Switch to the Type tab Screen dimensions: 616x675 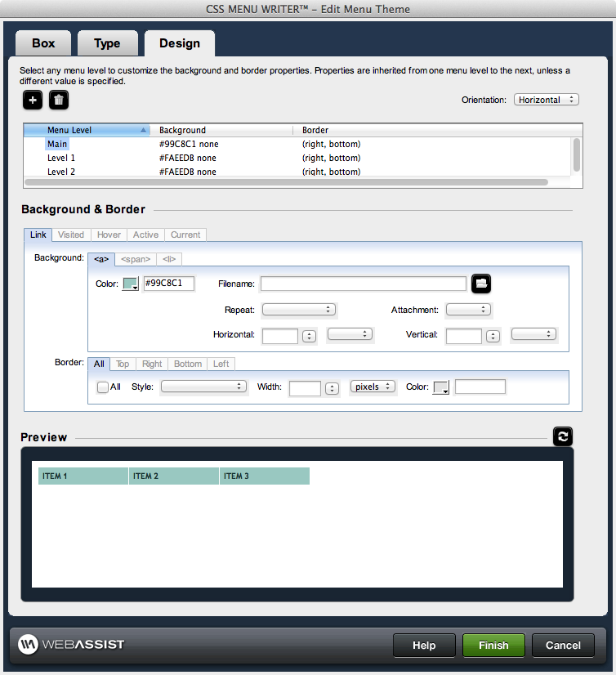108,43
